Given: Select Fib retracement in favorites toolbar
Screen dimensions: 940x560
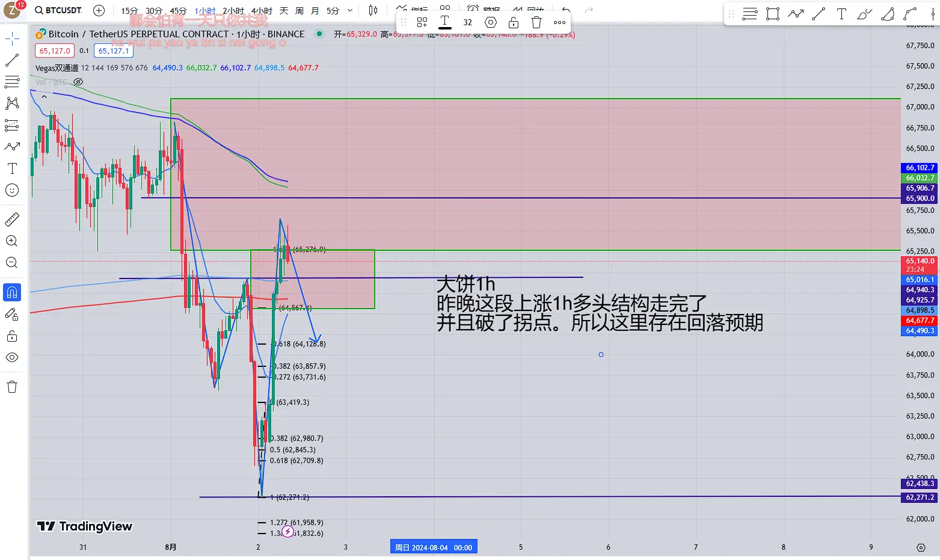Looking at the screenshot, I should pyautogui.click(x=750, y=14).
